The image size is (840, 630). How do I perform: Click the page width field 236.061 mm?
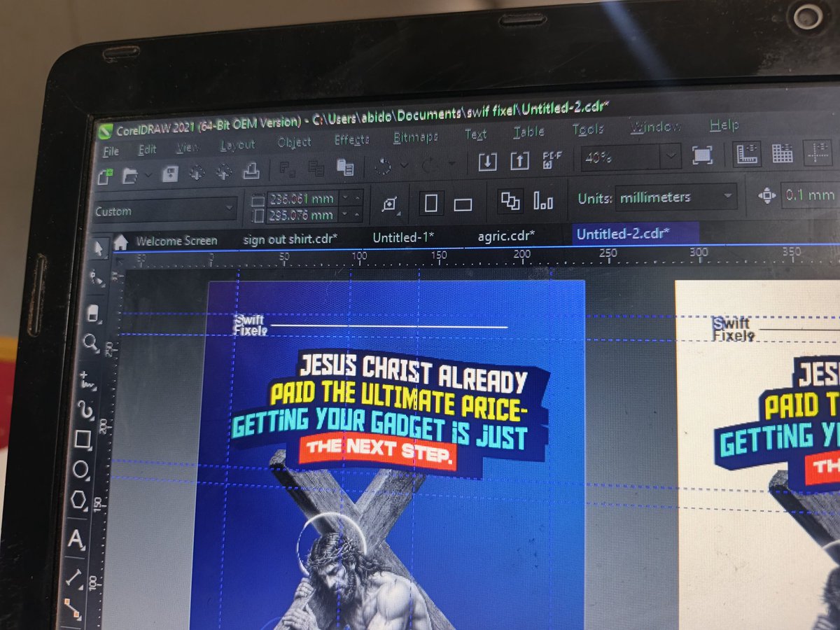click(302, 198)
